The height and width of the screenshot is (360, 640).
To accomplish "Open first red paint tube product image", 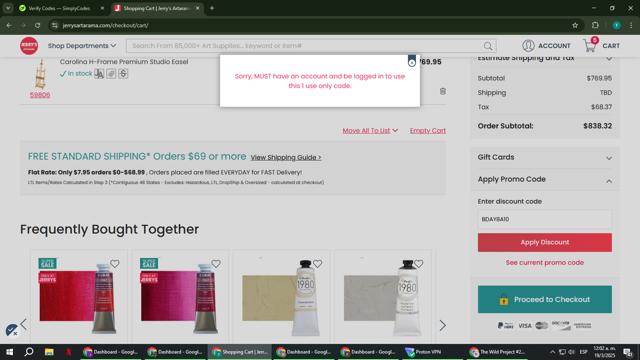I will click(78, 298).
